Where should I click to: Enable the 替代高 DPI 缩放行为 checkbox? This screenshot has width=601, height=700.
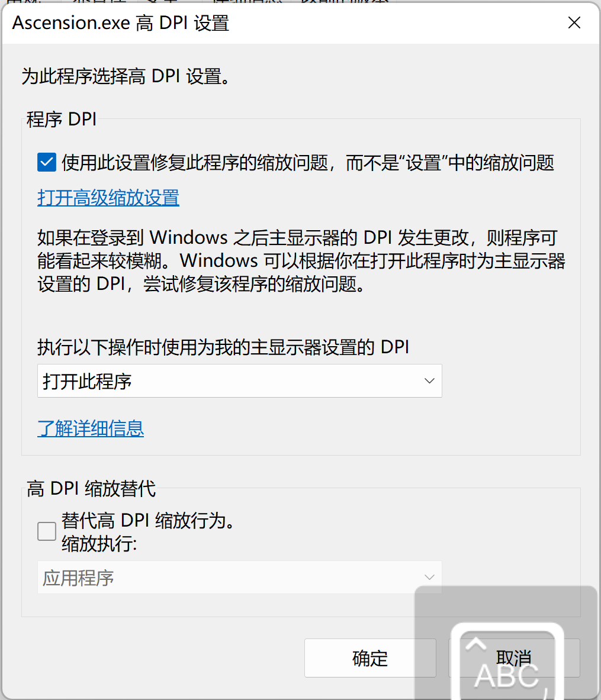[x=46, y=531]
